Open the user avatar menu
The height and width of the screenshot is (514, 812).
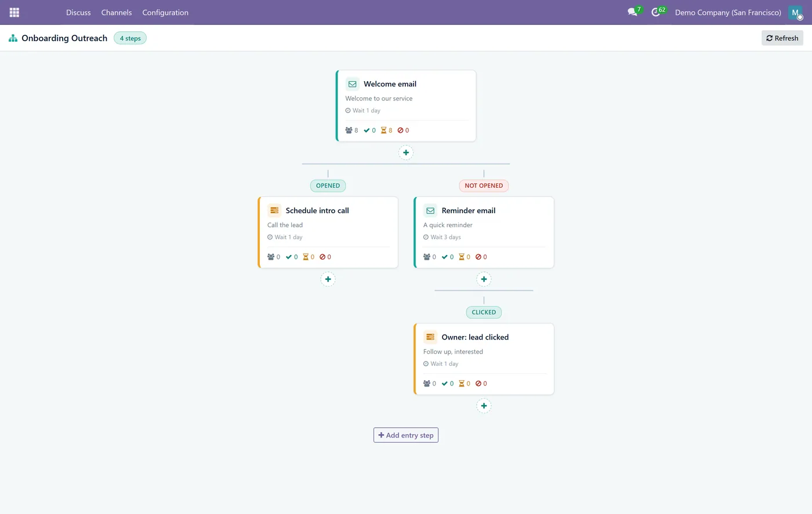pyautogui.click(x=795, y=12)
